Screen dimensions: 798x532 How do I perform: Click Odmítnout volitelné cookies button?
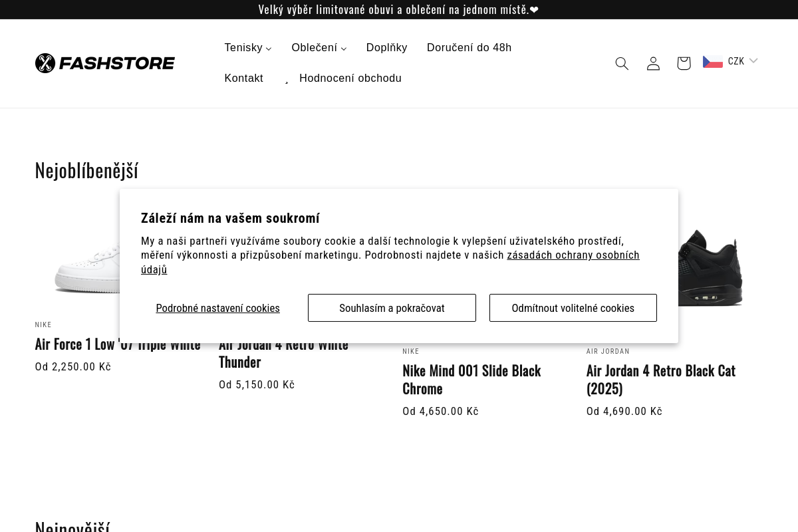(x=573, y=308)
